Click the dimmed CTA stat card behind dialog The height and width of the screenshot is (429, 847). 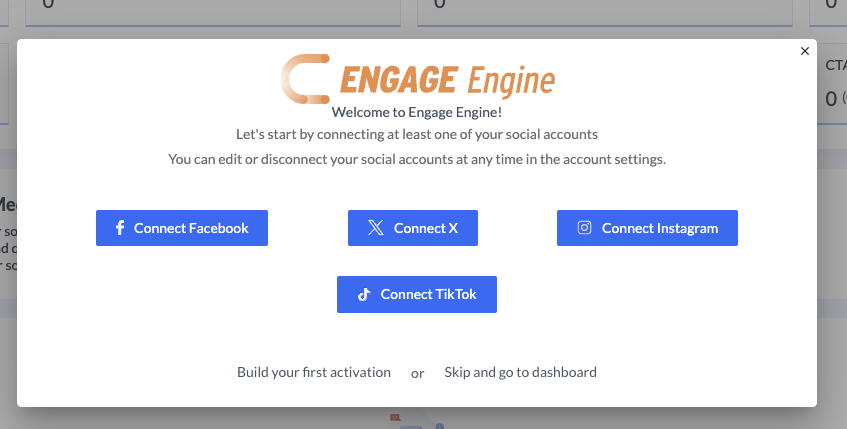833,85
